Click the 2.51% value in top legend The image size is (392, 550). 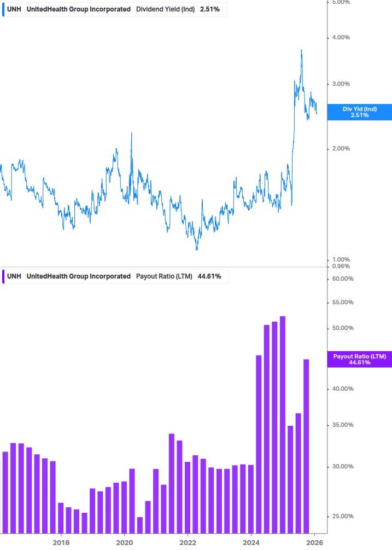(x=210, y=9)
